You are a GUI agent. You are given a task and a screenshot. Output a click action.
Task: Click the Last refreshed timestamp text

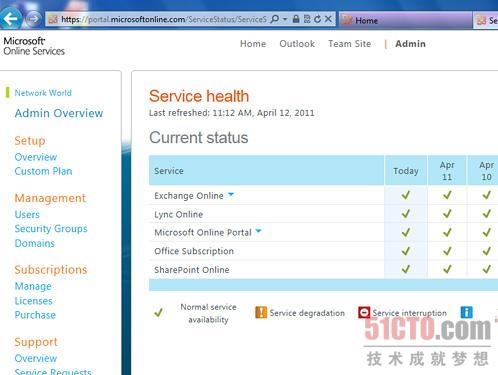pyautogui.click(x=232, y=113)
